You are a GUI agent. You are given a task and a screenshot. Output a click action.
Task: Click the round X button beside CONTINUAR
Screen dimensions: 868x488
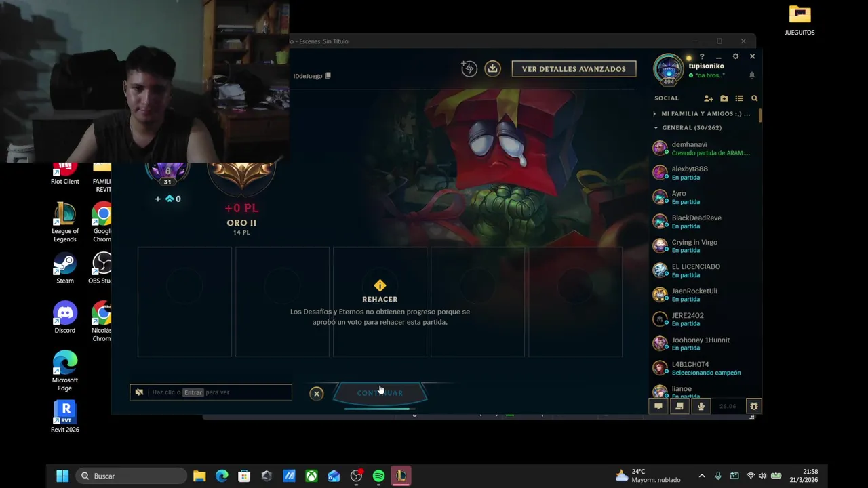317,393
